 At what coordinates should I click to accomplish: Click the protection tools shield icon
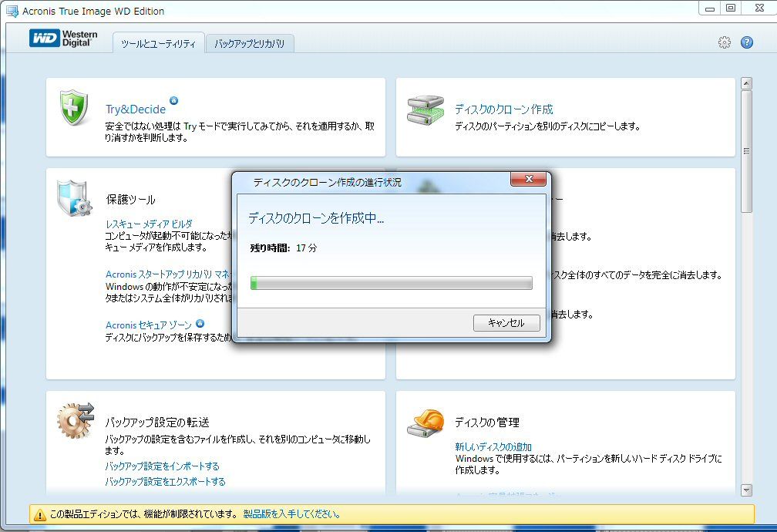tap(74, 198)
